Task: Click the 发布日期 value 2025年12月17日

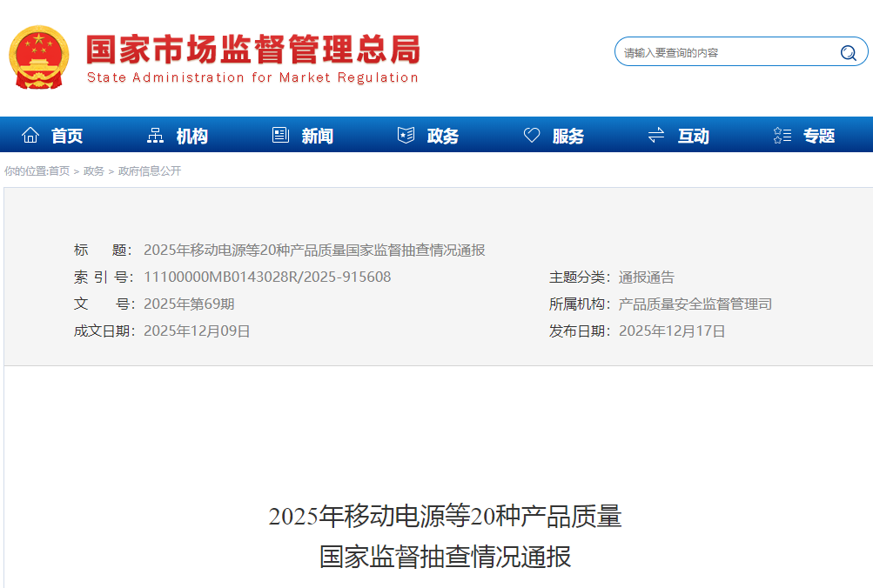Action: pos(672,331)
